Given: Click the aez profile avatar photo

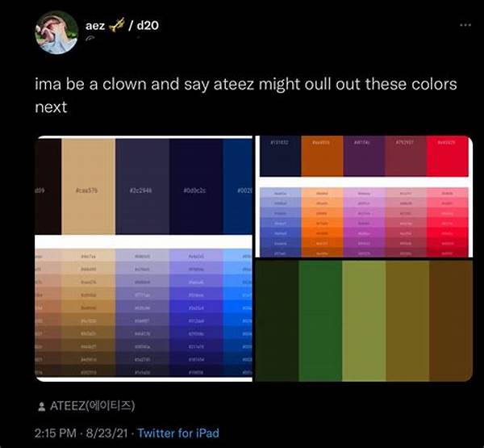Looking at the screenshot, I should 56,32.
